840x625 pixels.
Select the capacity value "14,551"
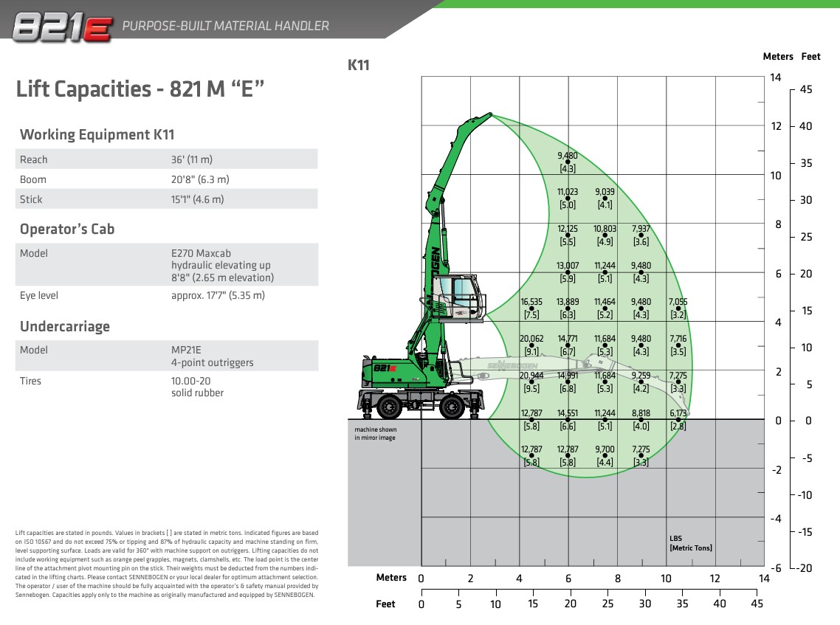568,413
